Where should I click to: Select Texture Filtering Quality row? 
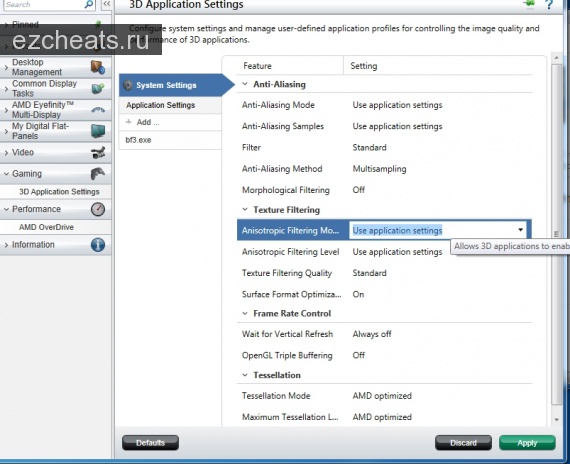(x=385, y=273)
